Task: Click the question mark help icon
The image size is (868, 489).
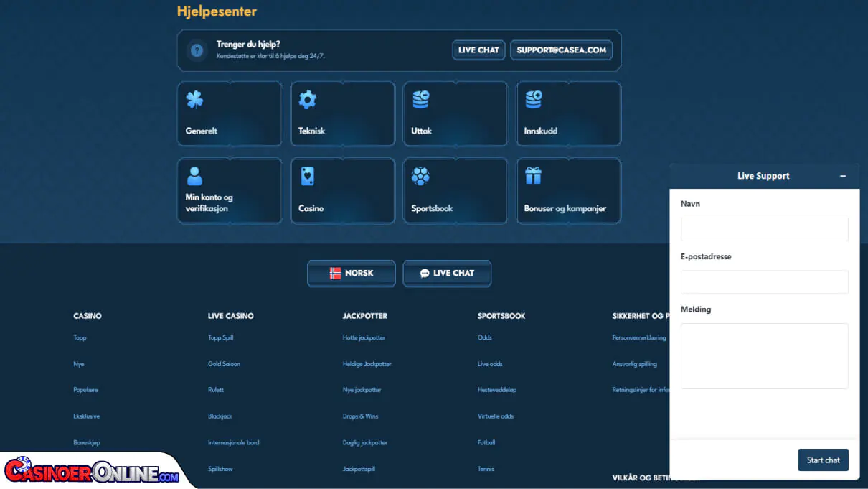Action: tap(197, 50)
